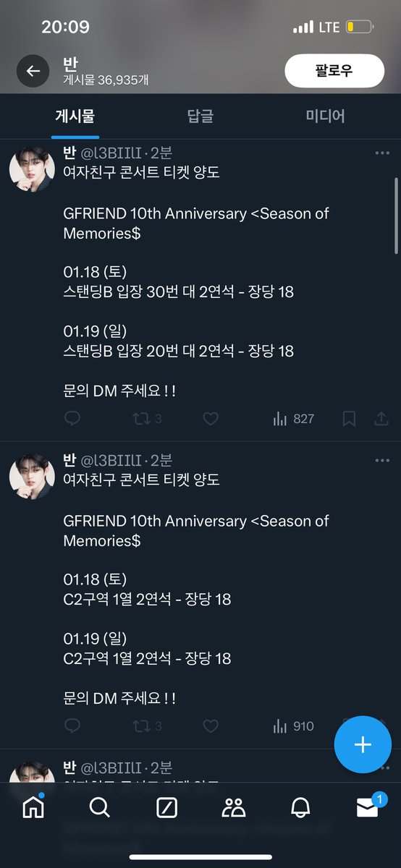Like the second post
401x868 pixels.
[x=211, y=726]
